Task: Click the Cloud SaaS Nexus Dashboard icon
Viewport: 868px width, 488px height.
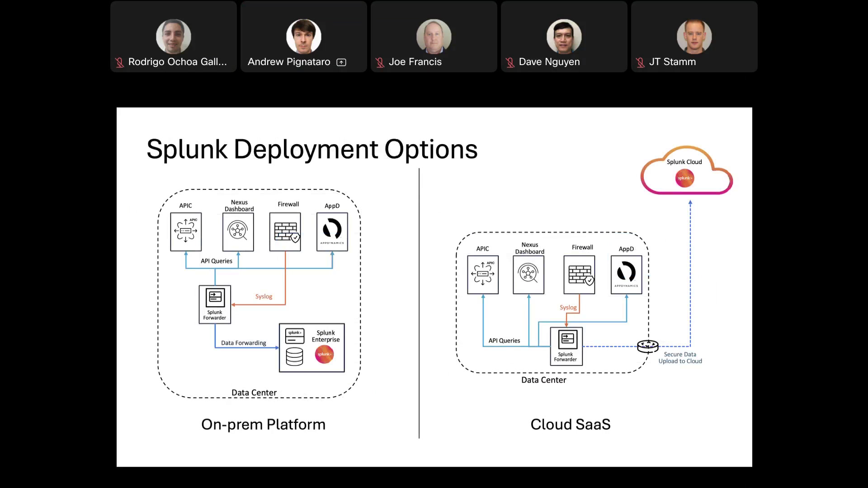Action: (x=528, y=275)
